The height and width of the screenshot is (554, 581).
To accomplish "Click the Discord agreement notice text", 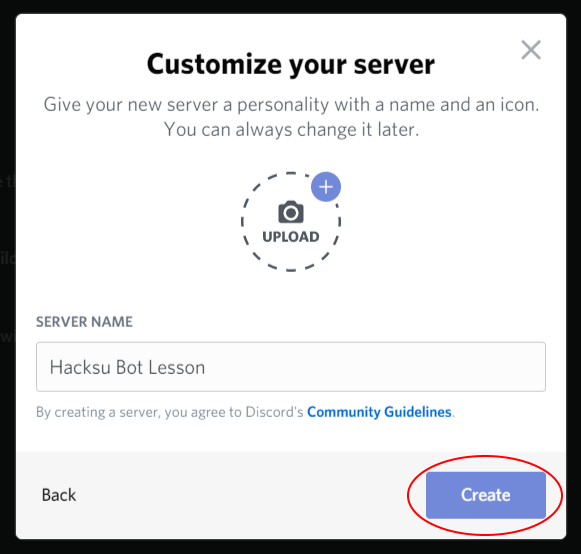I will click(x=245, y=412).
